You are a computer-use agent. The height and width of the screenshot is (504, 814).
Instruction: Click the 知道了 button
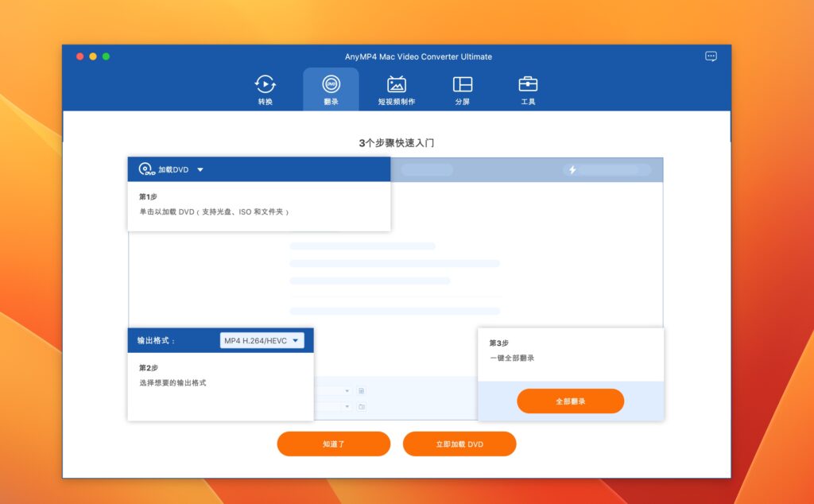tap(333, 444)
